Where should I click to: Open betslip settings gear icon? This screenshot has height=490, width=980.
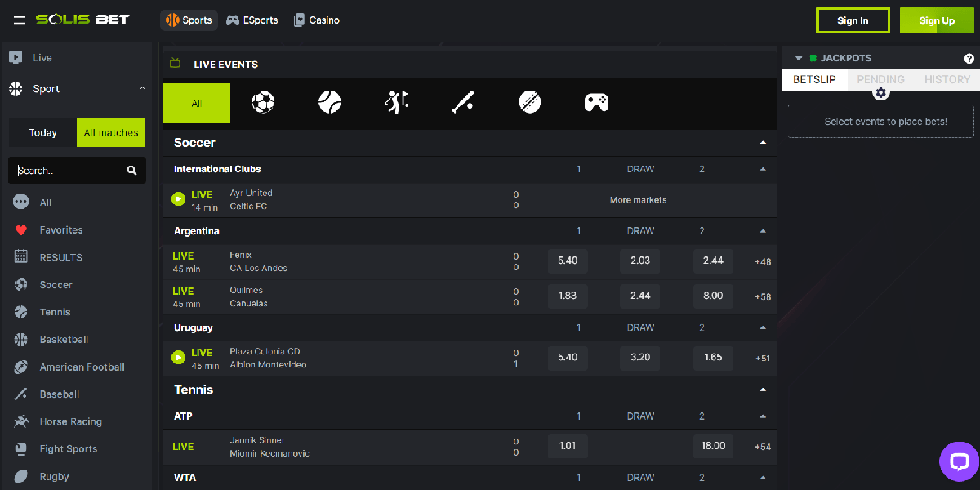(880, 93)
